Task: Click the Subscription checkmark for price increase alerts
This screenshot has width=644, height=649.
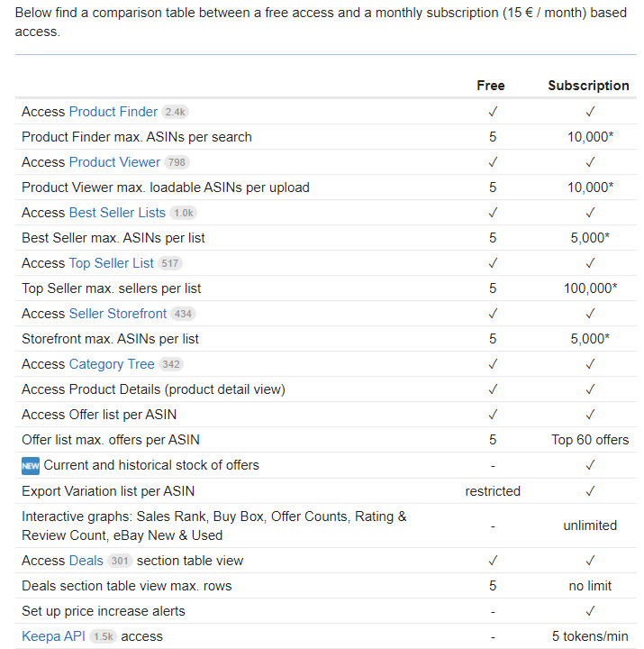Action: tap(590, 611)
